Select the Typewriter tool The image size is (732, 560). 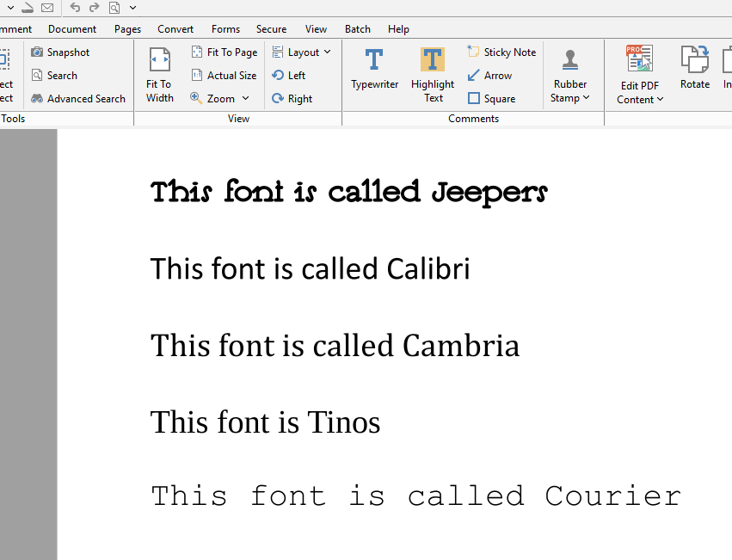[374, 70]
